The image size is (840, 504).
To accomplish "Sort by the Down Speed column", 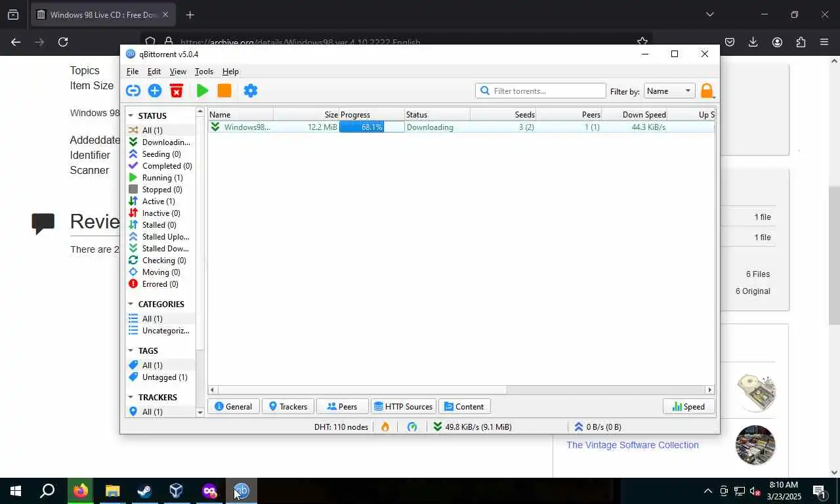I will coord(635,115).
